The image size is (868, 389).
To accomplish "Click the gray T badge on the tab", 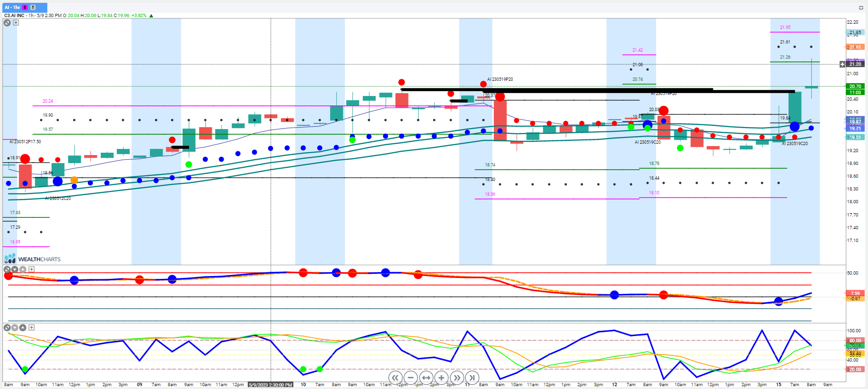I will tap(33, 8).
